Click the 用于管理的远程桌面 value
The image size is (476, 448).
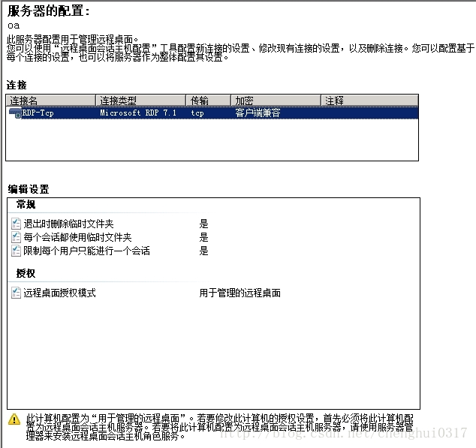point(240,293)
